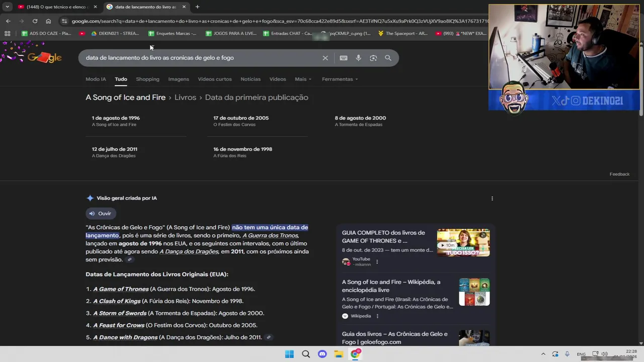This screenshot has height=362, width=644.
Task: Search by image with Google Lens icon
Action: point(373,58)
